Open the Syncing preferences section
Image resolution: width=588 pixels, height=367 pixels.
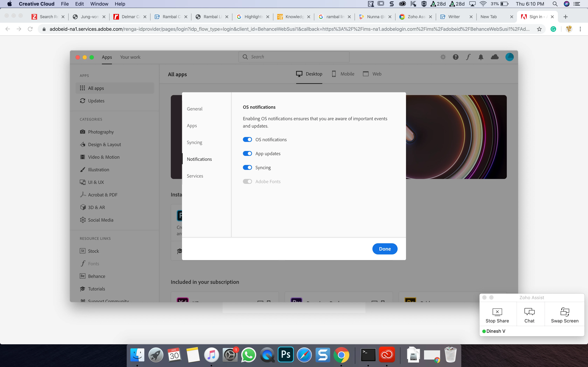[194, 142]
